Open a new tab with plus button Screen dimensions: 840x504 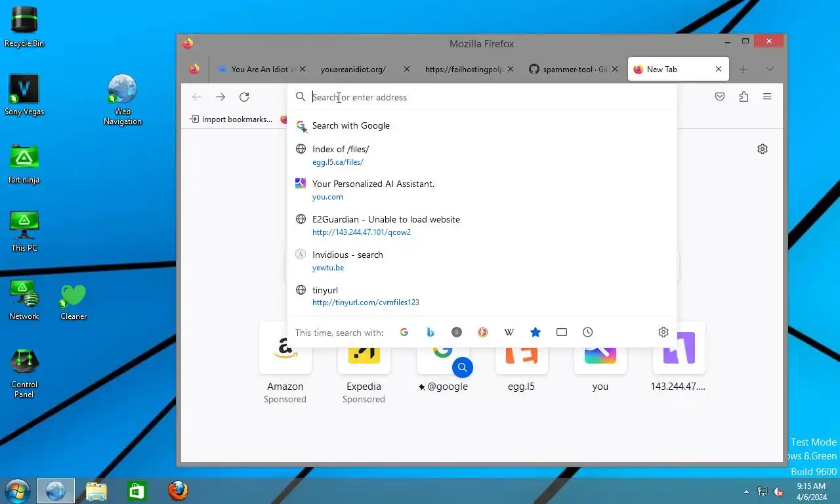coord(744,69)
